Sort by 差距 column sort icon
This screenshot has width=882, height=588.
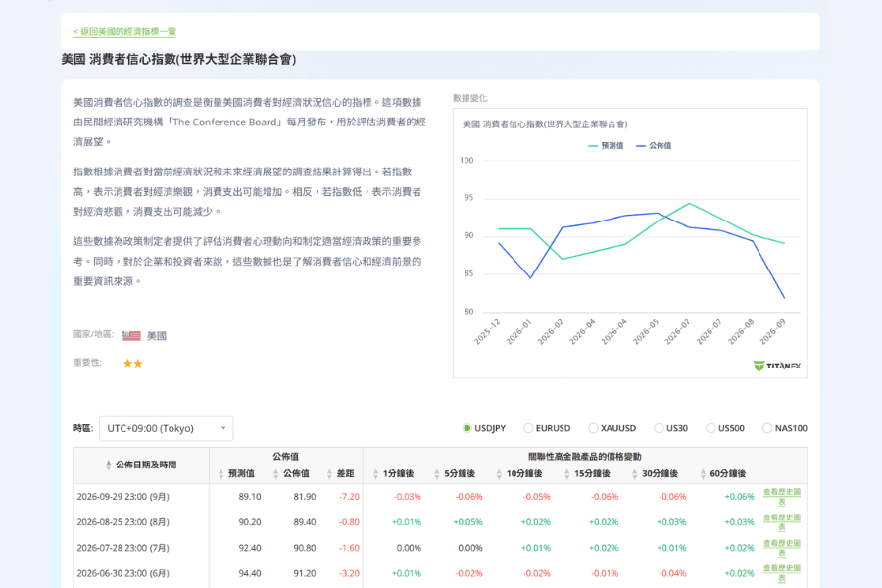point(329,474)
